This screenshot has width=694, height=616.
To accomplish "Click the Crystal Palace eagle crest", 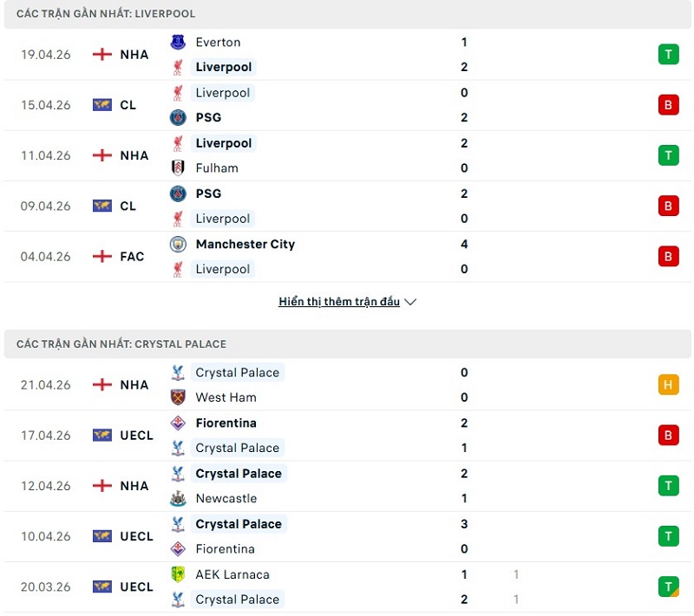I will pyautogui.click(x=177, y=372).
